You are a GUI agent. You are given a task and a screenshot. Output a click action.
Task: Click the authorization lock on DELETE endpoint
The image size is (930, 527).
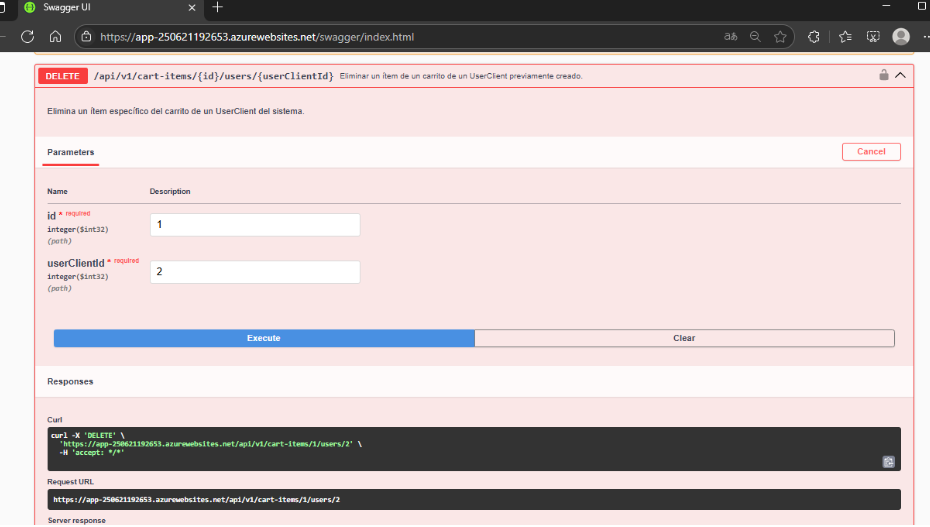coord(884,75)
